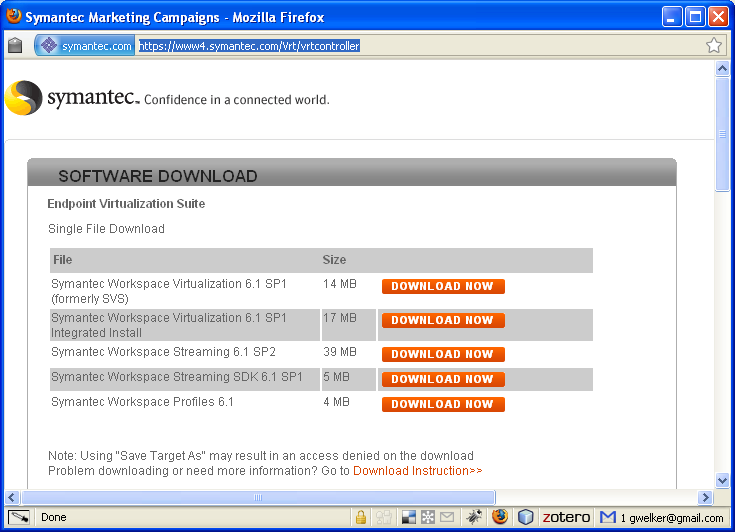Click the Firefox icon in the title bar
735x532 pixels.
click(14, 16)
